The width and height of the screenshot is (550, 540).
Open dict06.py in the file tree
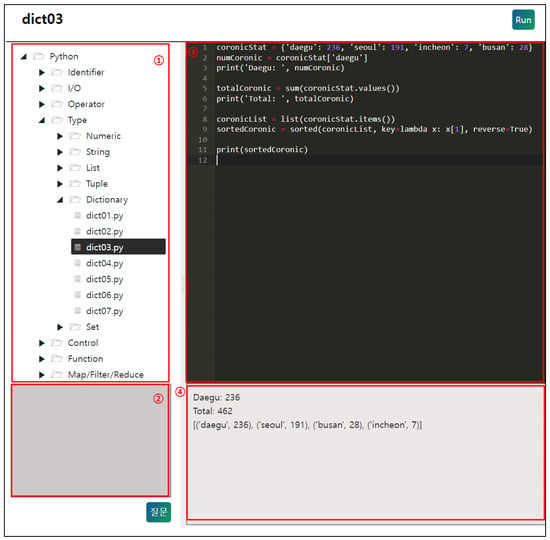[x=105, y=295]
